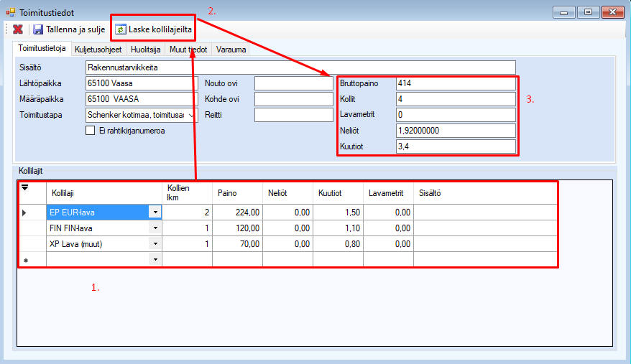Open the Toimitustapa dropdown
This screenshot has width=631, height=364.
pos(190,115)
